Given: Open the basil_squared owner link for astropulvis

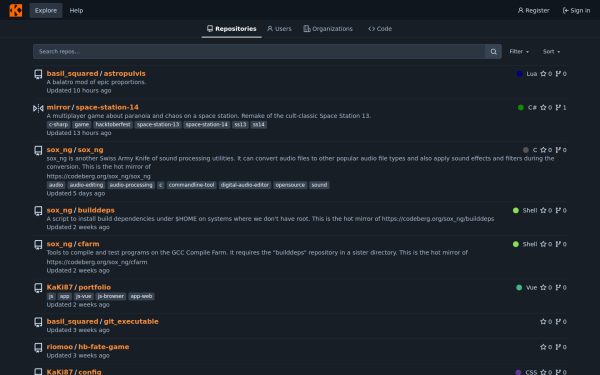Looking at the screenshot, I should 72,73.
